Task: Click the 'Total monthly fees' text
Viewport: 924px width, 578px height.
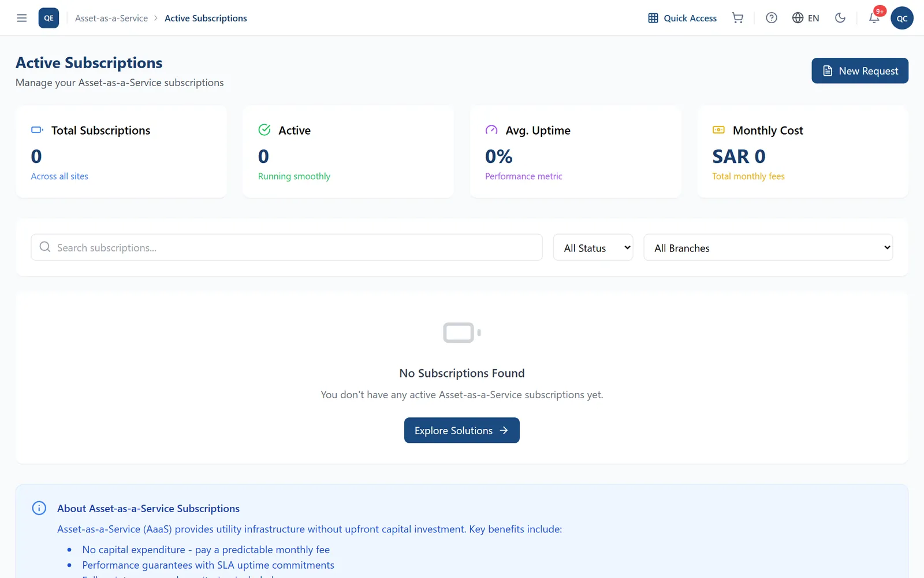Action: coord(748,176)
